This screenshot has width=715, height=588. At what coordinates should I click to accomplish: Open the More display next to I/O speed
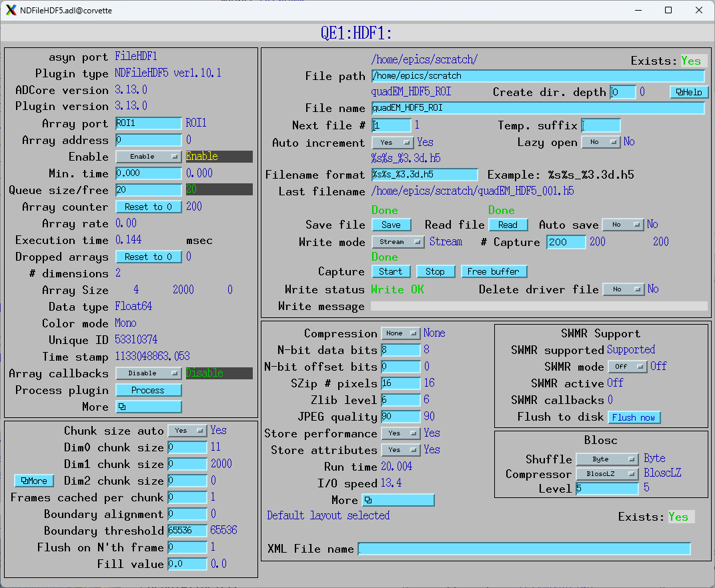tap(398, 499)
